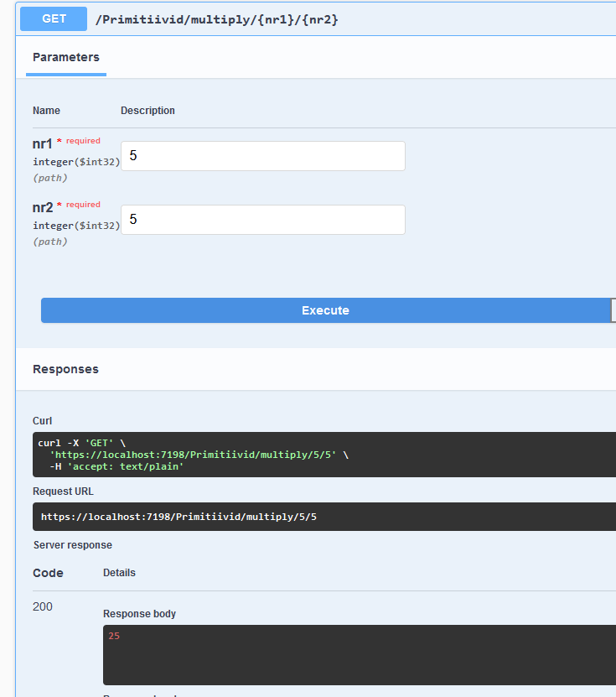616x697 pixels.
Task: Focus the nr2 value input field
Action: [x=263, y=220]
